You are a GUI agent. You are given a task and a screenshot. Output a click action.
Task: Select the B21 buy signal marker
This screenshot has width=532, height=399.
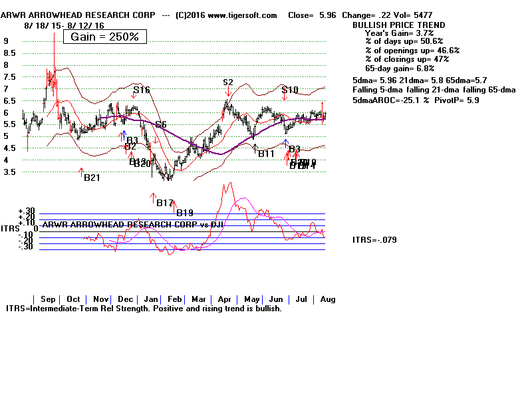click(91, 177)
